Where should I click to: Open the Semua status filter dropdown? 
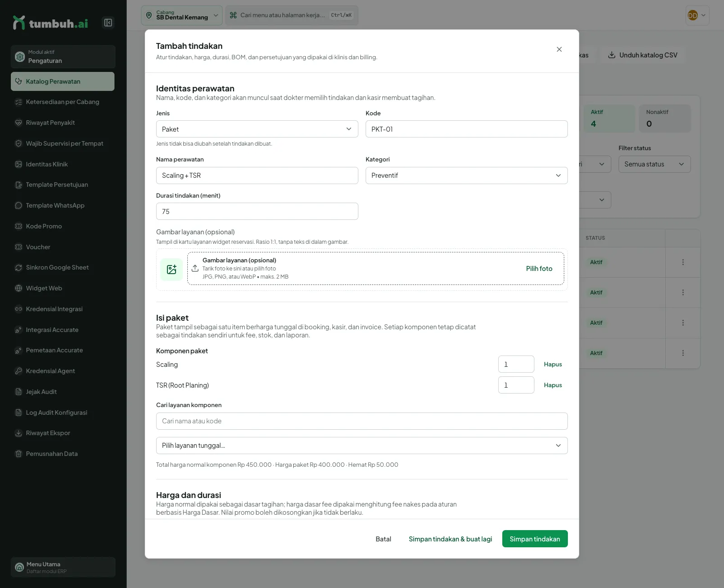(655, 164)
